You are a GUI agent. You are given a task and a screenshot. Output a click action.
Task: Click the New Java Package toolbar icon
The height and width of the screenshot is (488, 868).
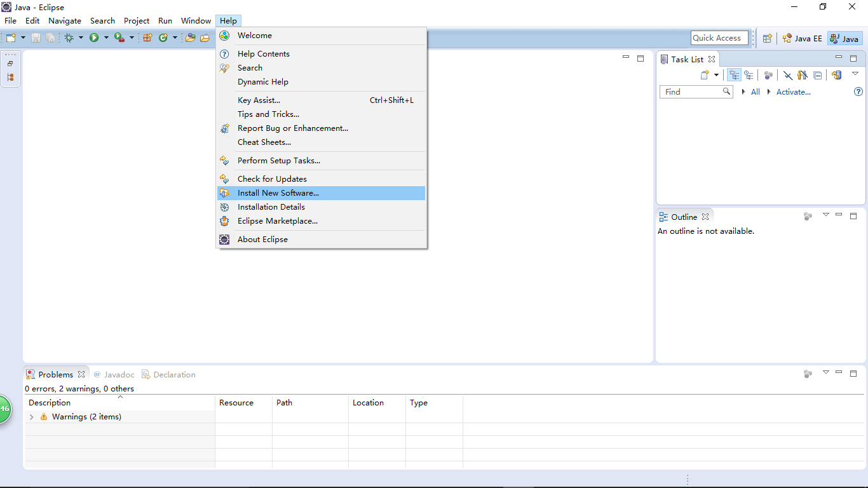tap(147, 38)
